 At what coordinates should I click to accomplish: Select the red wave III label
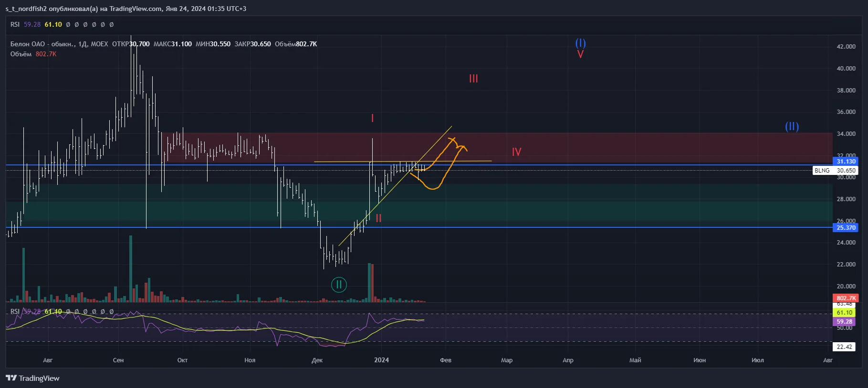pyautogui.click(x=473, y=79)
